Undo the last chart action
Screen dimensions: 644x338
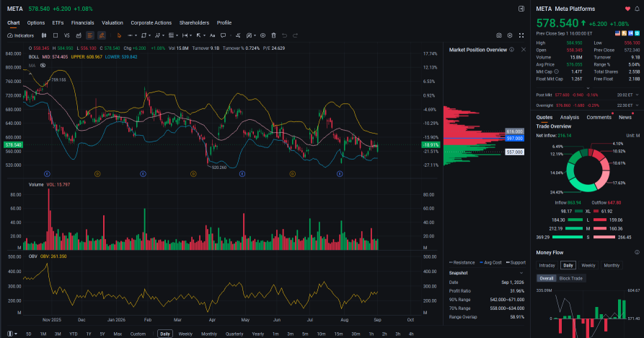pos(284,36)
